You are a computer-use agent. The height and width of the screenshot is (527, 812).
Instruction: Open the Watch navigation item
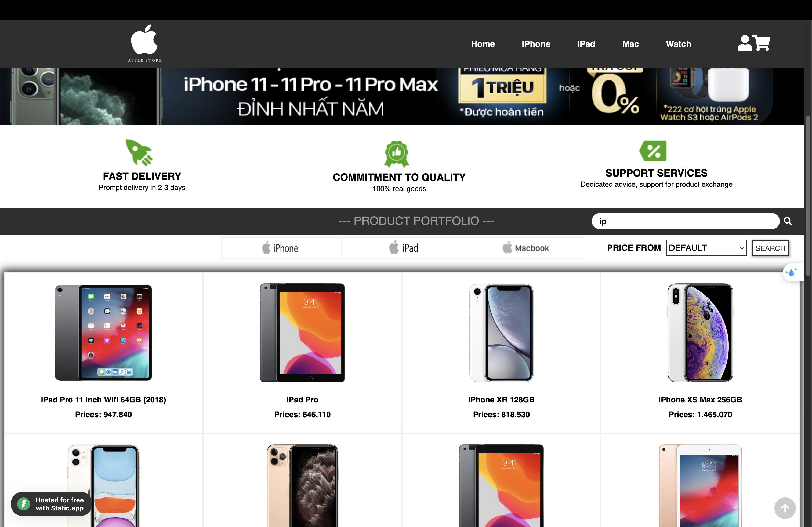tap(678, 44)
